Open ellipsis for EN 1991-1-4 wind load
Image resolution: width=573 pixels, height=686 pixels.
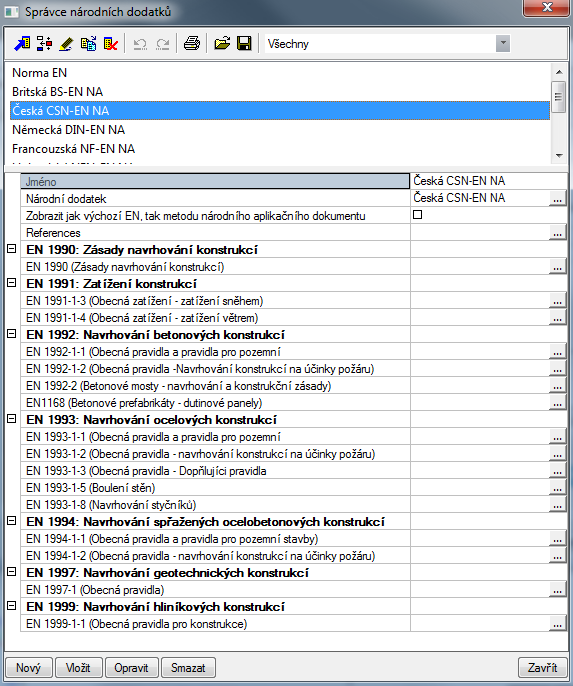[557, 318]
